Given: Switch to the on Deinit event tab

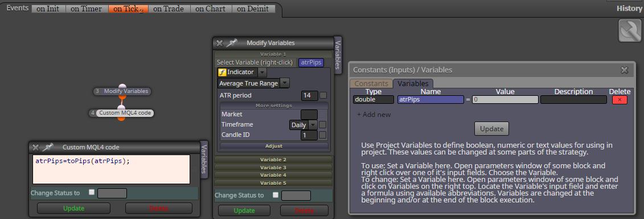Looking at the screenshot, I should [253, 9].
